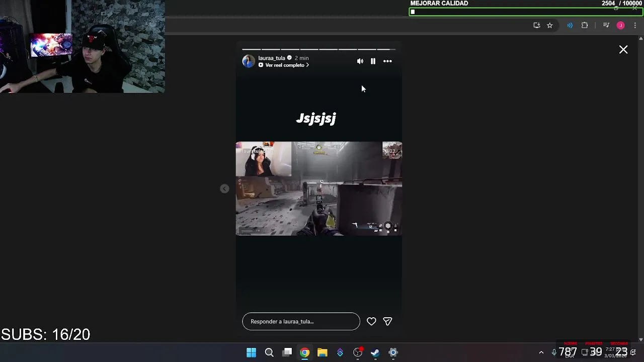Open the Chrome profile avatar J
Image resolution: width=644 pixels, height=362 pixels.
[621, 25]
